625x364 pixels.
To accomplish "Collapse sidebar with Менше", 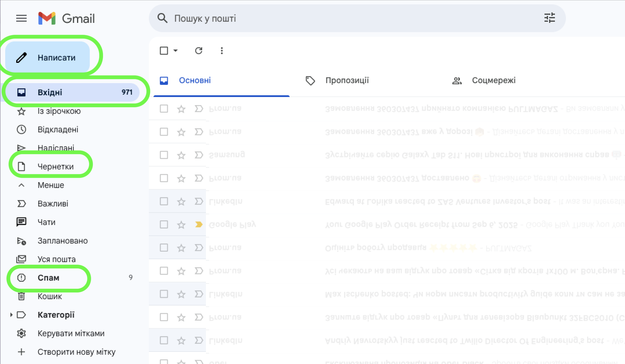I will click(51, 185).
